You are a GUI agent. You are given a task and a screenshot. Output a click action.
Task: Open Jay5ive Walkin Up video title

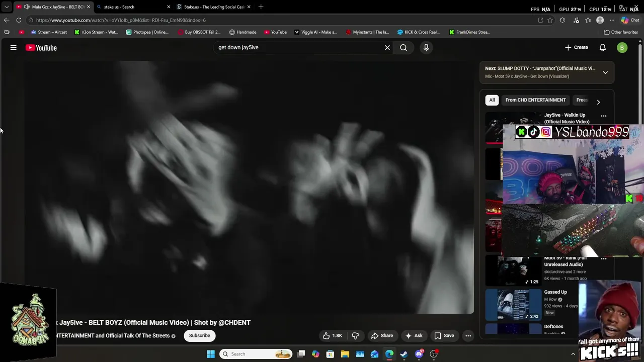[567, 118]
